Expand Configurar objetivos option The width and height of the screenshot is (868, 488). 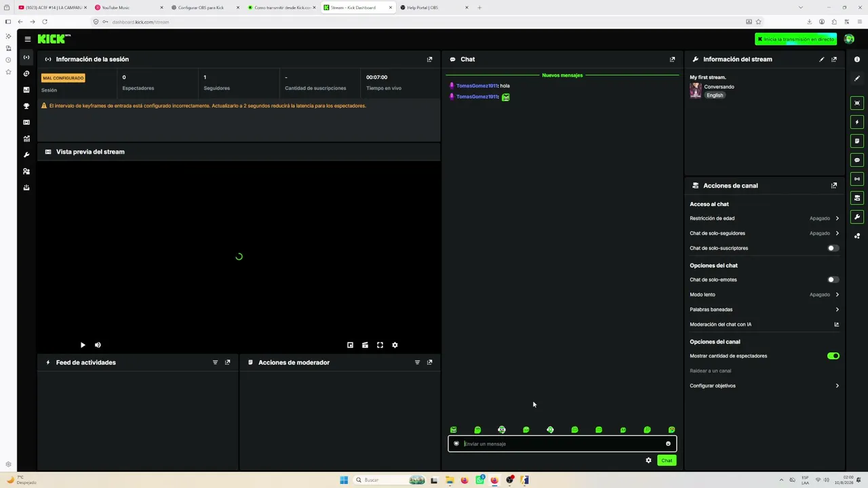(x=764, y=386)
